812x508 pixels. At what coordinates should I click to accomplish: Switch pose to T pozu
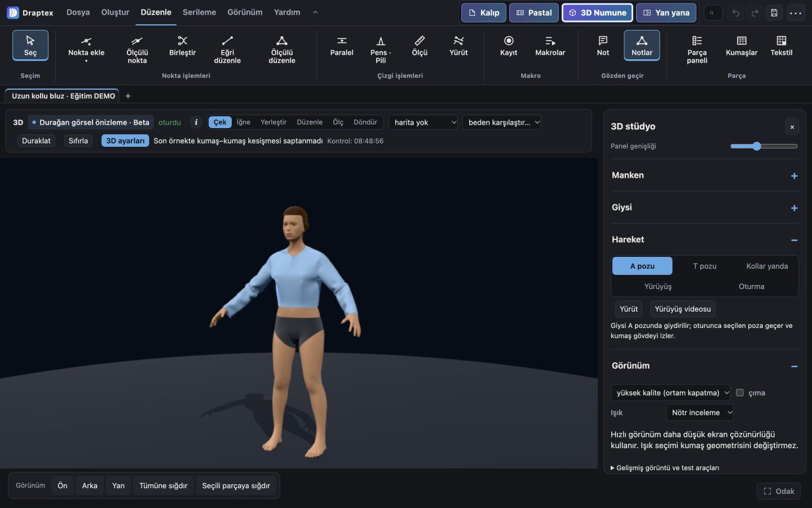coord(704,266)
